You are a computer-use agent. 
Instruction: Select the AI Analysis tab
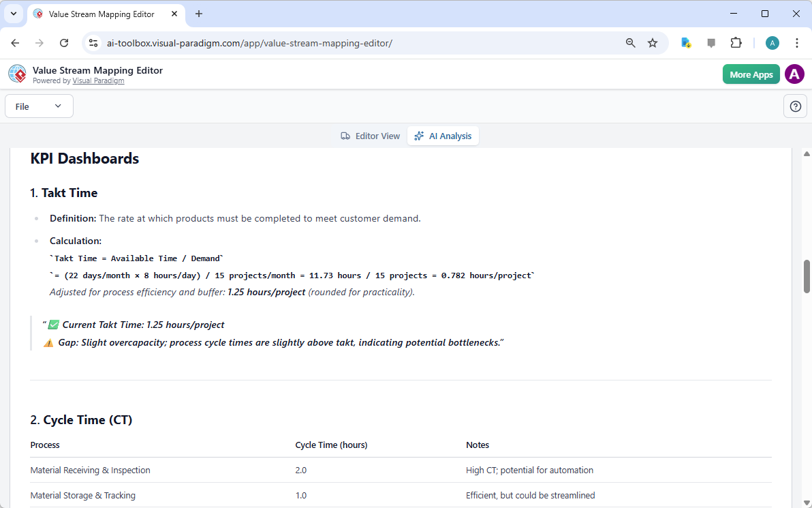(x=443, y=136)
